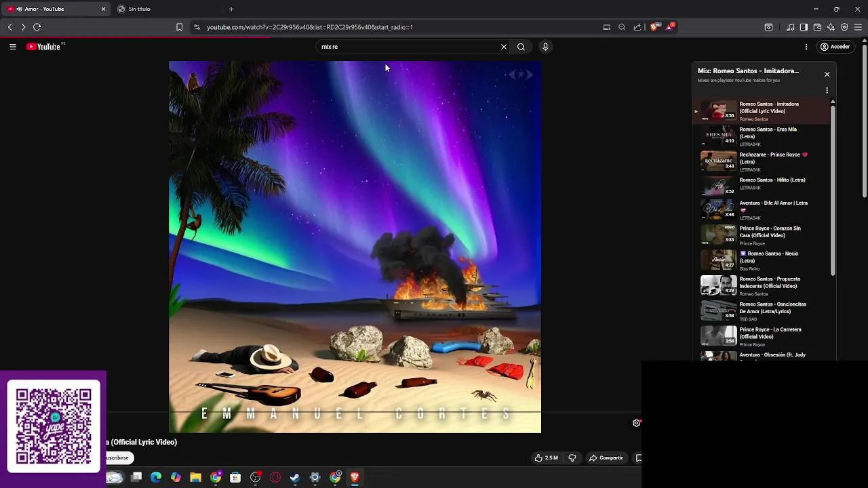Start voice search with the microphone

[545, 47]
